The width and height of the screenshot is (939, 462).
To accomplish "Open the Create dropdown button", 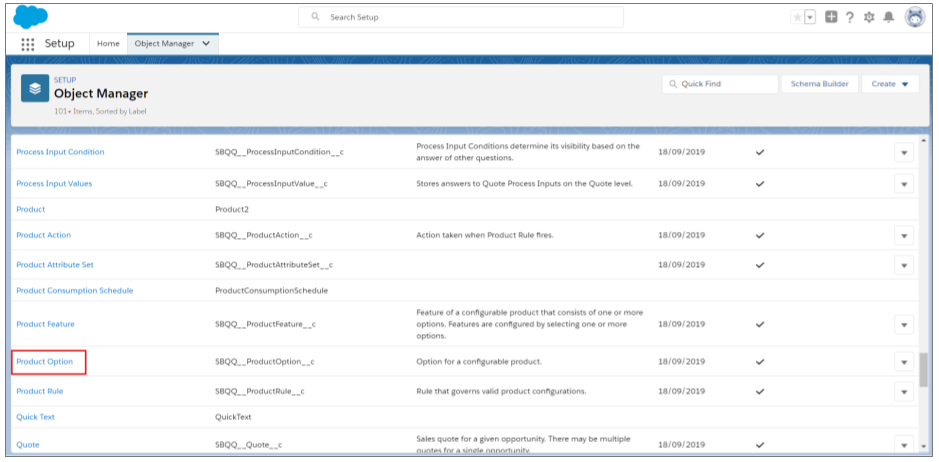I will [x=890, y=84].
